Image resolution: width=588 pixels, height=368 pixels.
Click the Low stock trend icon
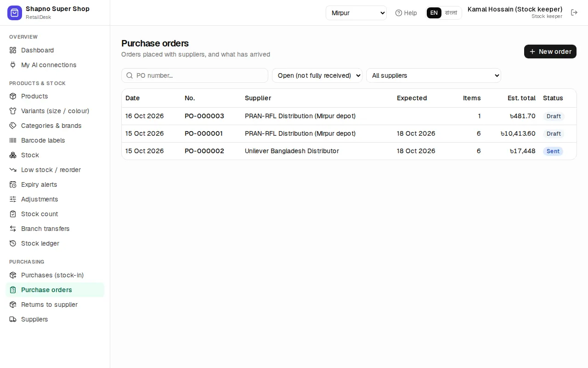click(13, 170)
